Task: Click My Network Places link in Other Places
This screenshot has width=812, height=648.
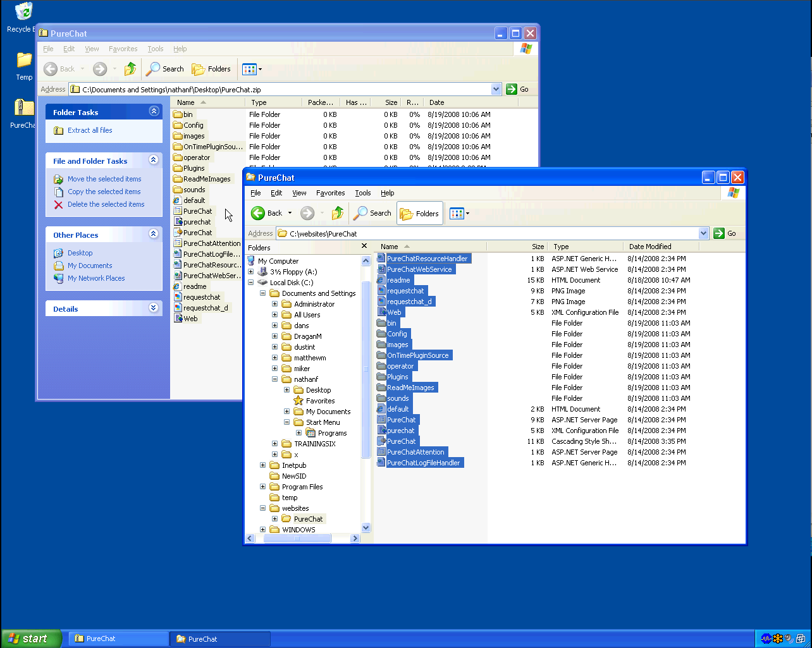Action: [96, 278]
